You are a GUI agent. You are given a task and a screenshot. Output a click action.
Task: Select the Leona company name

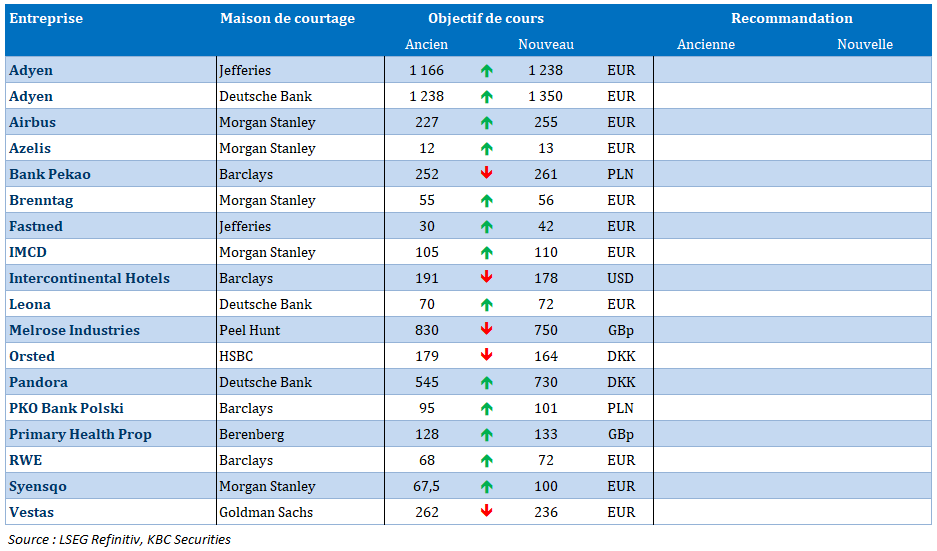coord(30,304)
